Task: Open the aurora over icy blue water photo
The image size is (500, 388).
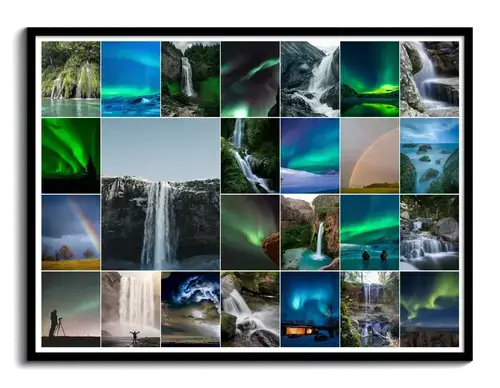Action: (131, 79)
